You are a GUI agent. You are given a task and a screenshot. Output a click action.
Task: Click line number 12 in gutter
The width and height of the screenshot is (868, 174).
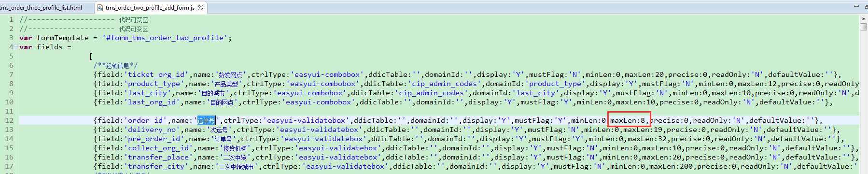(9, 120)
